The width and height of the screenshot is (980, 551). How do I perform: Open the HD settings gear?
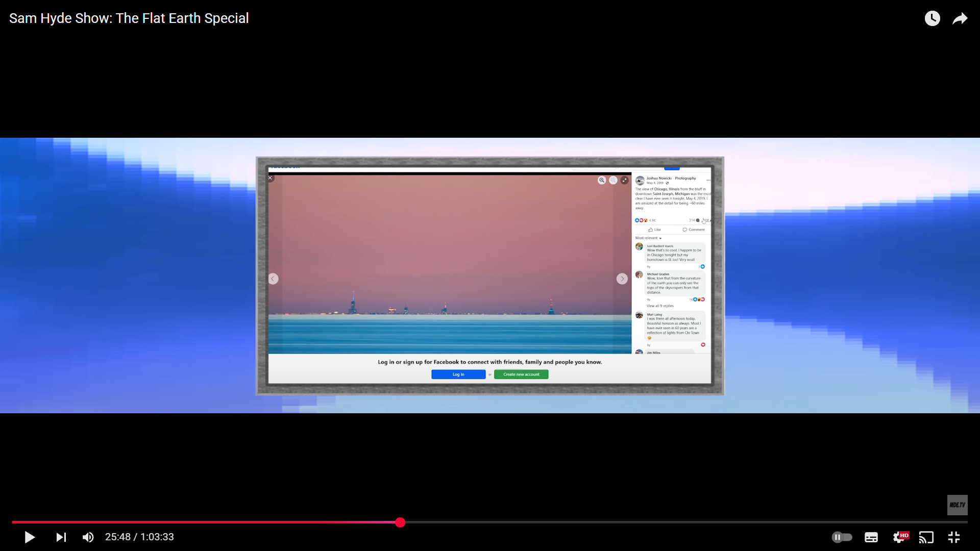tap(900, 537)
